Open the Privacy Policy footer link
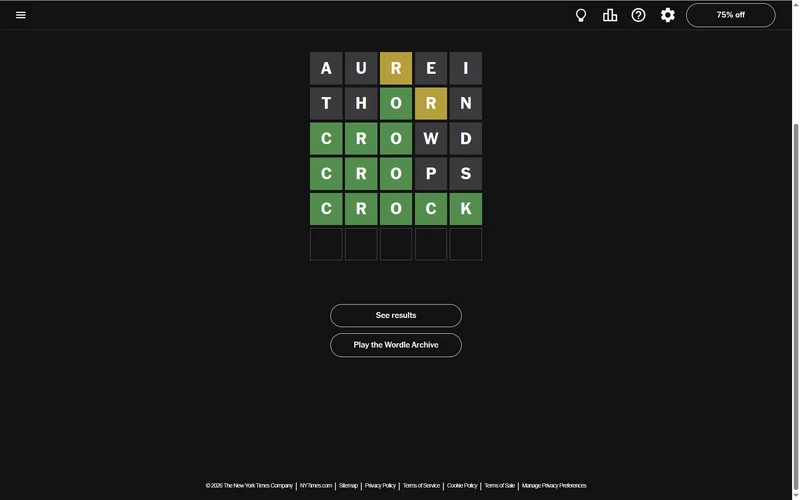 tap(380, 486)
